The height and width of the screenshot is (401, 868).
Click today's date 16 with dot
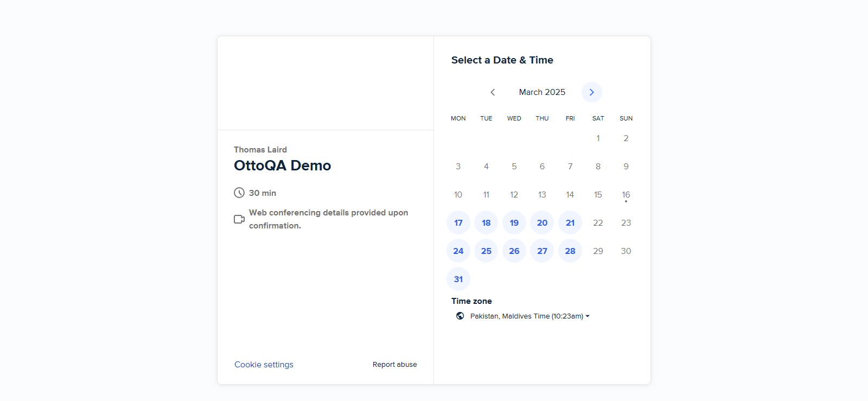[626, 194]
